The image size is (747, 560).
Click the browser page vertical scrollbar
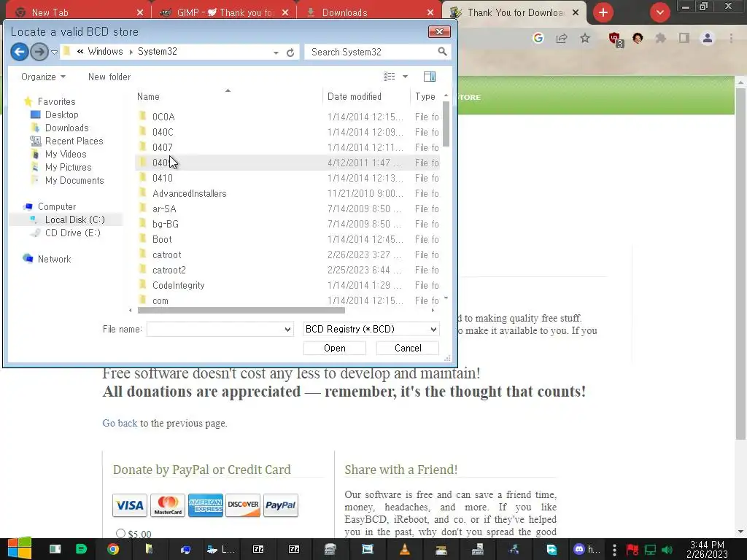[741, 265]
